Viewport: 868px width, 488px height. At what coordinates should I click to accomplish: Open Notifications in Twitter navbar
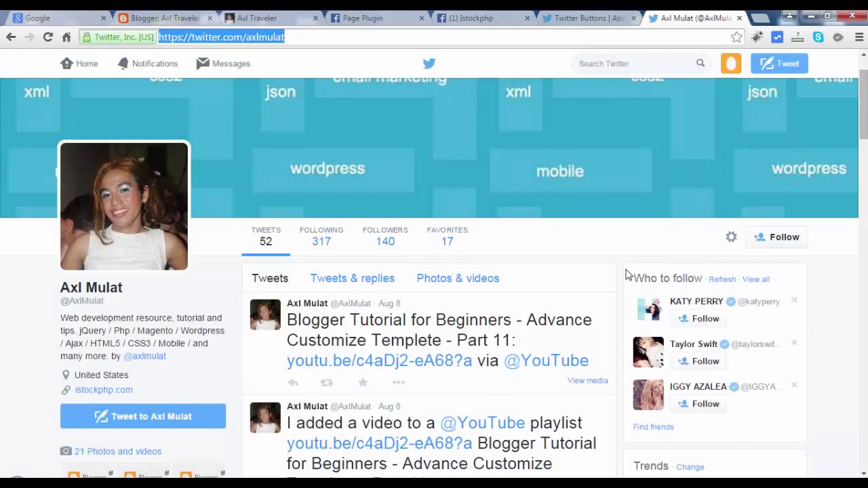pos(147,64)
